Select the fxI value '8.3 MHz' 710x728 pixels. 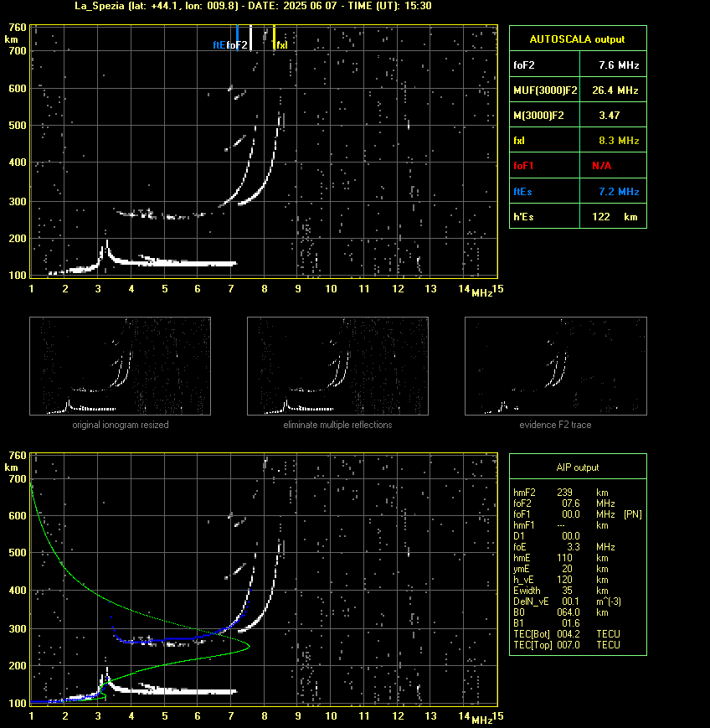coord(619,140)
